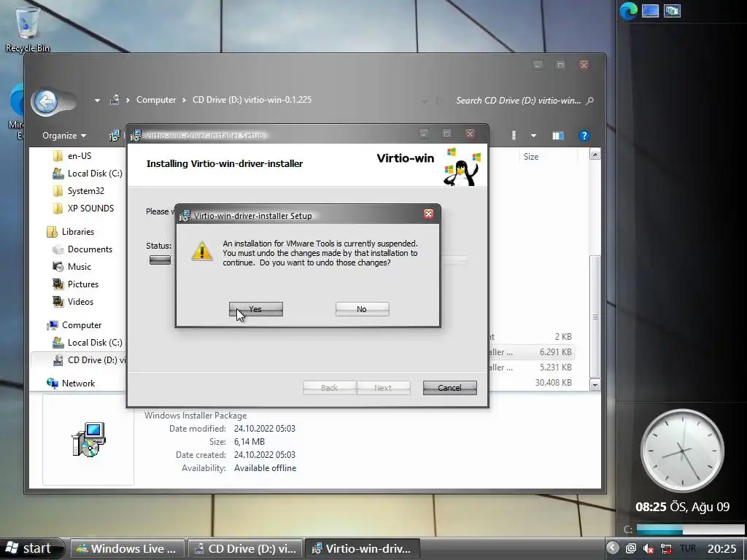Viewport: 747px width, 560px height.
Task: Click the muted volume tray icon
Action: [x=649, y=549]
